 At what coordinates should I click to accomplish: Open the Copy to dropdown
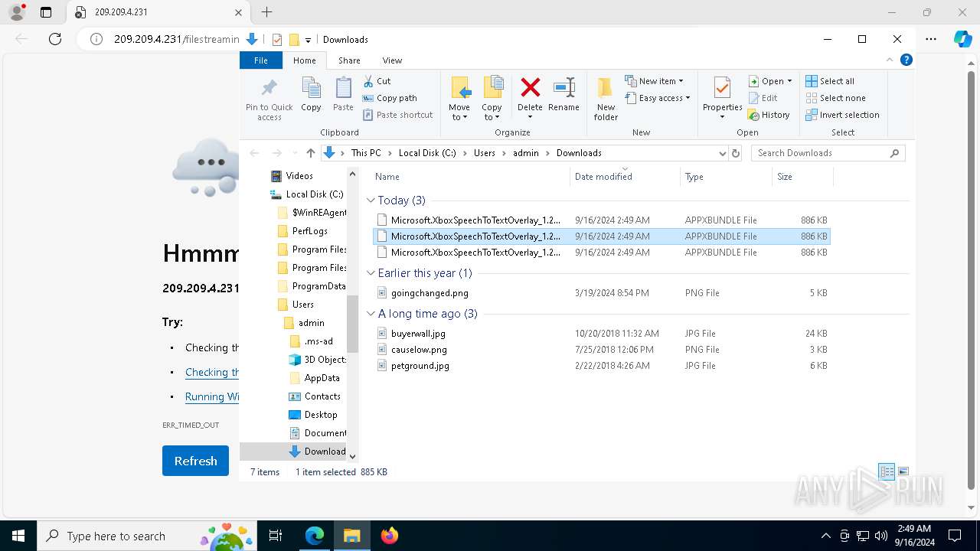point(492,112)
